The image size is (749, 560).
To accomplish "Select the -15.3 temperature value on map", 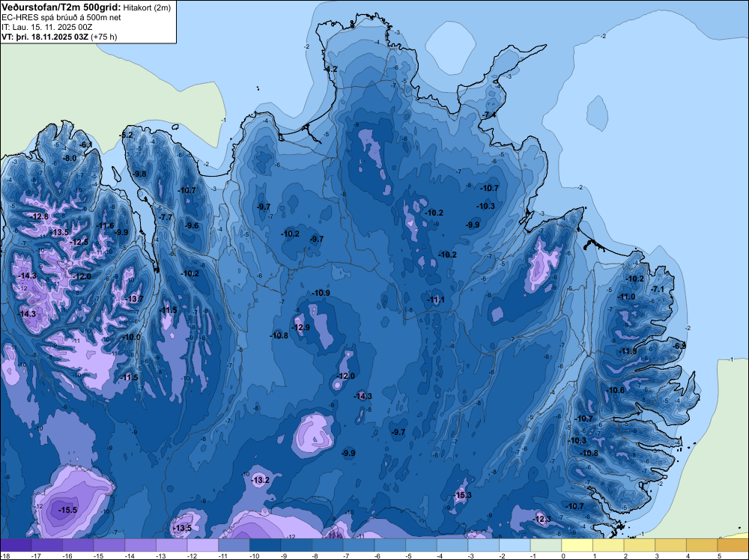I will coord(462,495).
